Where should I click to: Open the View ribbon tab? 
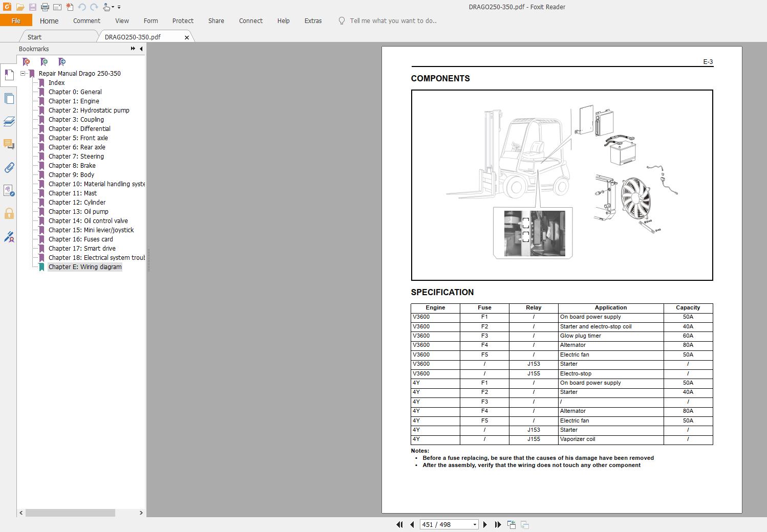click(x=122, y=21)
